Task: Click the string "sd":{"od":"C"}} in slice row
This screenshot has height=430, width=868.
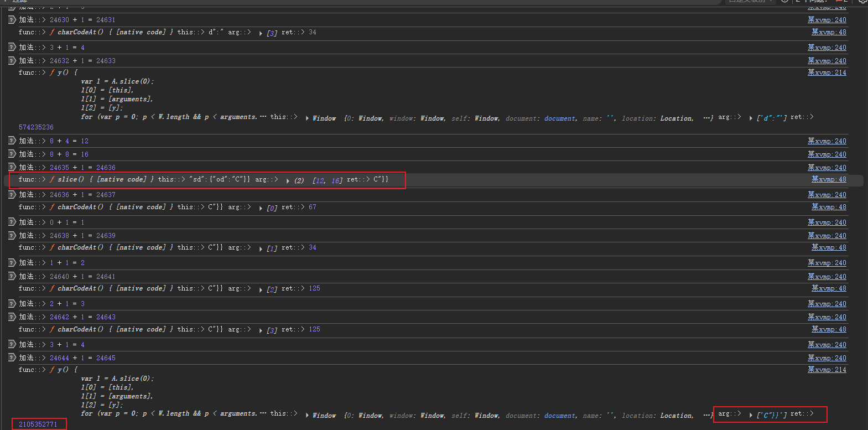Action: [x=220, y=179]
